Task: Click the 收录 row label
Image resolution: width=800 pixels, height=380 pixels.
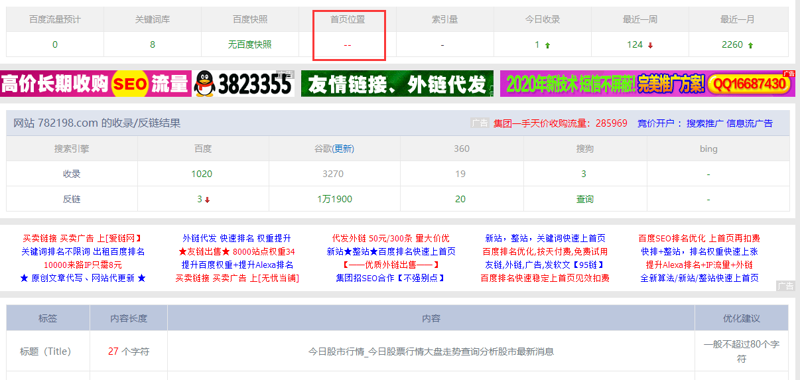Action: pos(71,174)
